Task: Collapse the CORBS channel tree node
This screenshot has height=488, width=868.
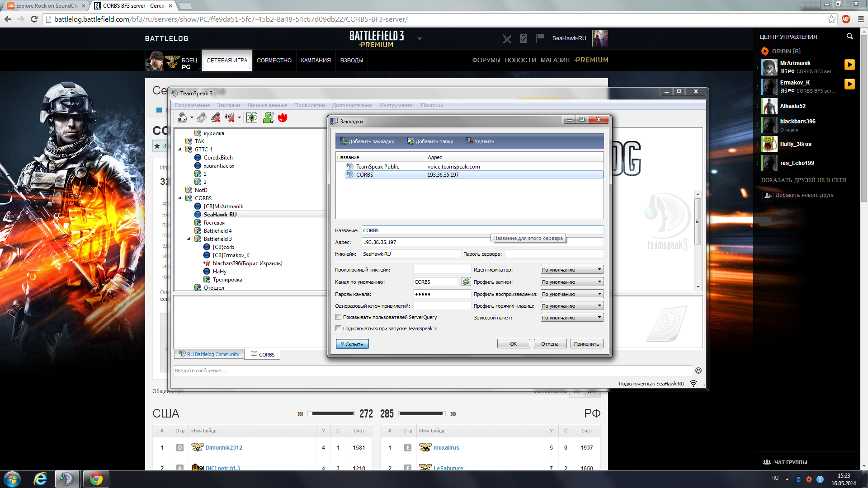Action: [x=180, y=198]
